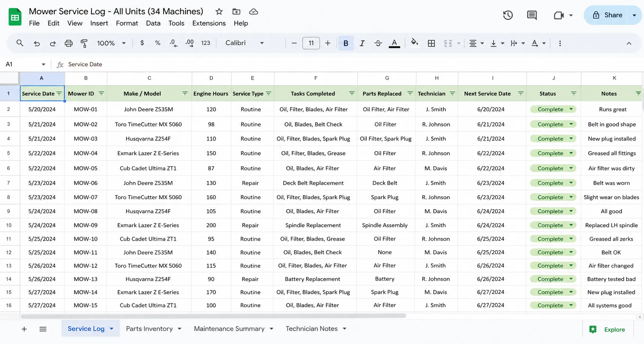Open more toolbar options three dots
644x344 pixels.
[560, 43]
